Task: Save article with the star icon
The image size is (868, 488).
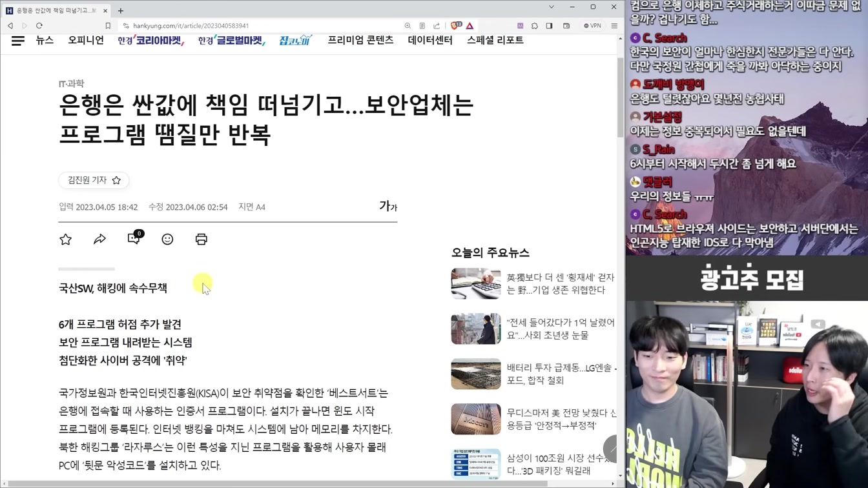Action: [x=66, y=239]
